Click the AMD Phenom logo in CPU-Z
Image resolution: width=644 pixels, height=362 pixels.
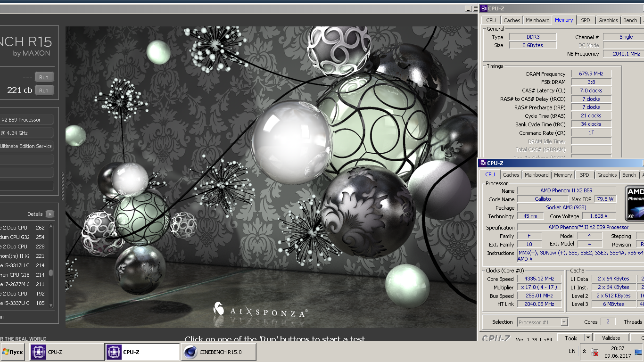tap(635, 204)
